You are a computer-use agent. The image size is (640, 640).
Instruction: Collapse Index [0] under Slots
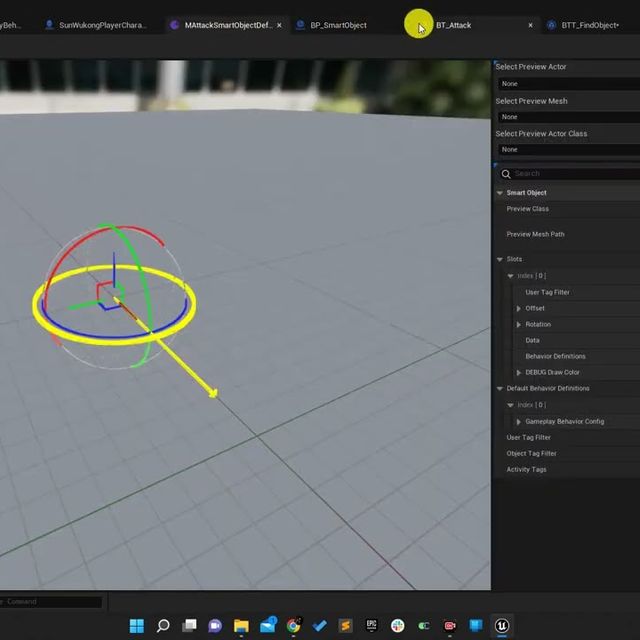tap(510, 276)
